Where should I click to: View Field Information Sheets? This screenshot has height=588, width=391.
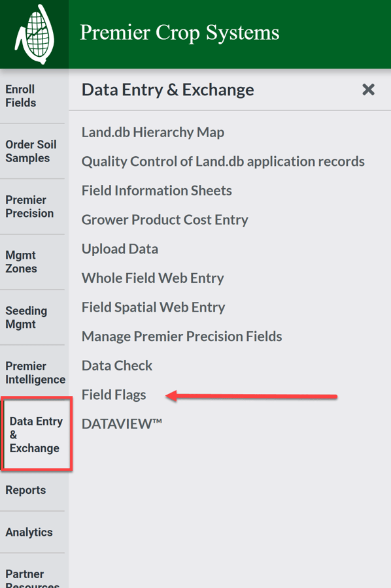point(156,191)
